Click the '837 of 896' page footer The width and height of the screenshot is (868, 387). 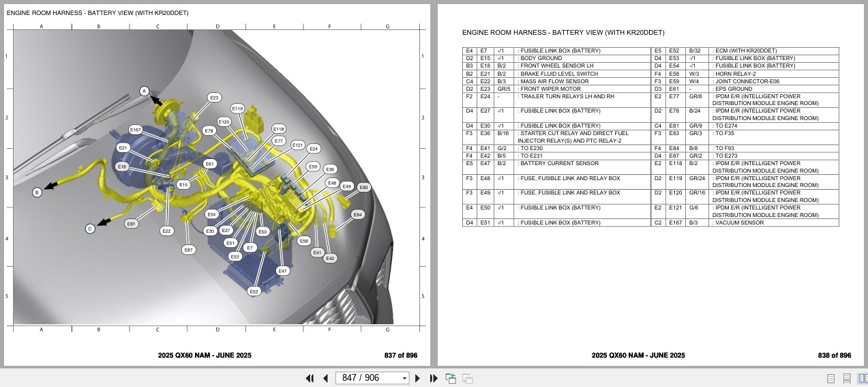point(401,355)
